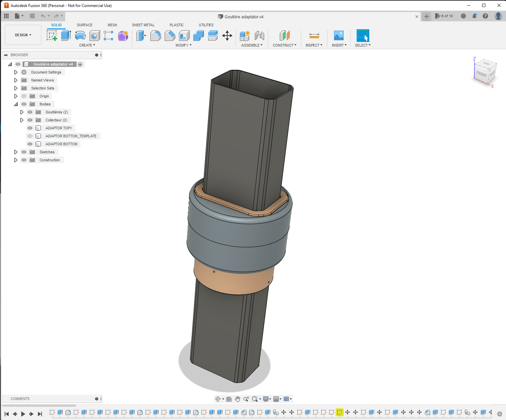Screen dimensions: 506x420
Task: Select the Fillet tool
Action: click(x=155, y=35)
